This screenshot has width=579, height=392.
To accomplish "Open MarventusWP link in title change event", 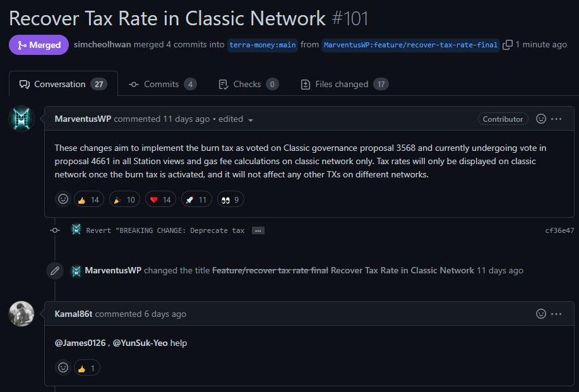I will [x=113, y=270].
